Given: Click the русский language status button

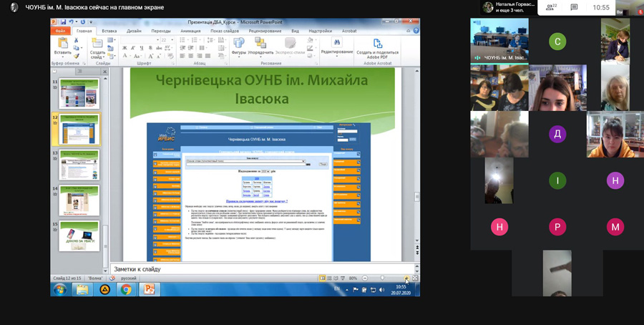Looking at the screenshot, I should [128, 278].
